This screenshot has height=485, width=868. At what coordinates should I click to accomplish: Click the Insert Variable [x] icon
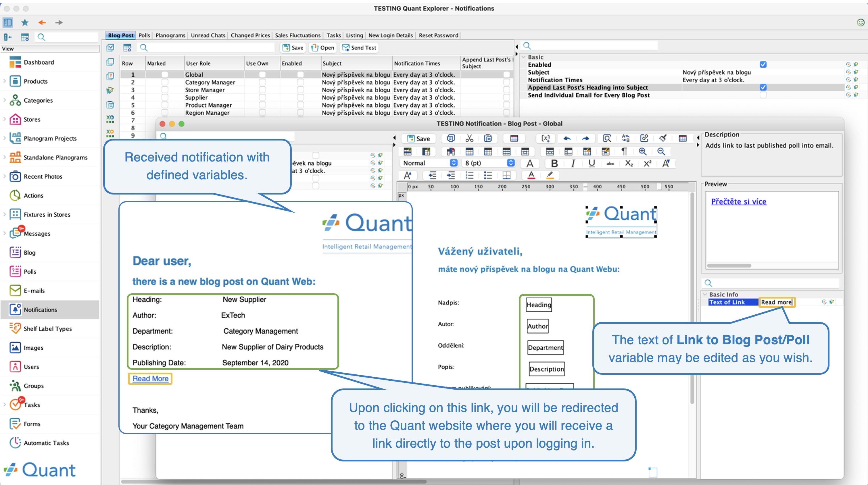[546, 138]
